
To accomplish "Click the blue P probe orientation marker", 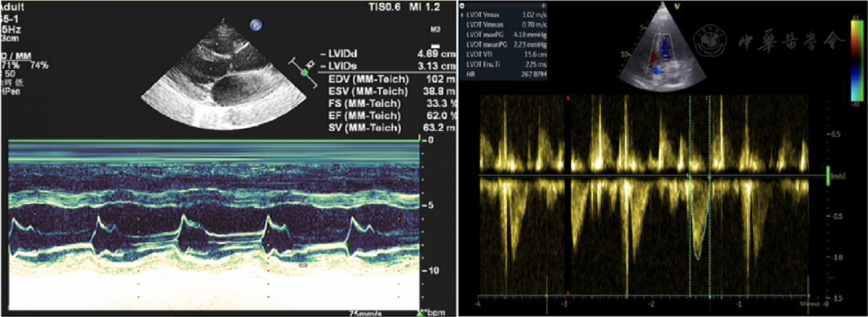I will tap(256, 25).
